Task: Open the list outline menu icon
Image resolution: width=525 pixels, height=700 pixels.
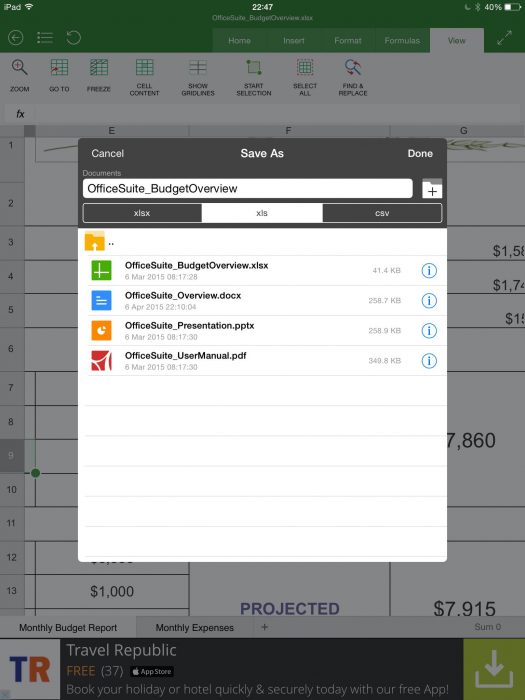Action: pyautogui.click(x=45, y=38)
